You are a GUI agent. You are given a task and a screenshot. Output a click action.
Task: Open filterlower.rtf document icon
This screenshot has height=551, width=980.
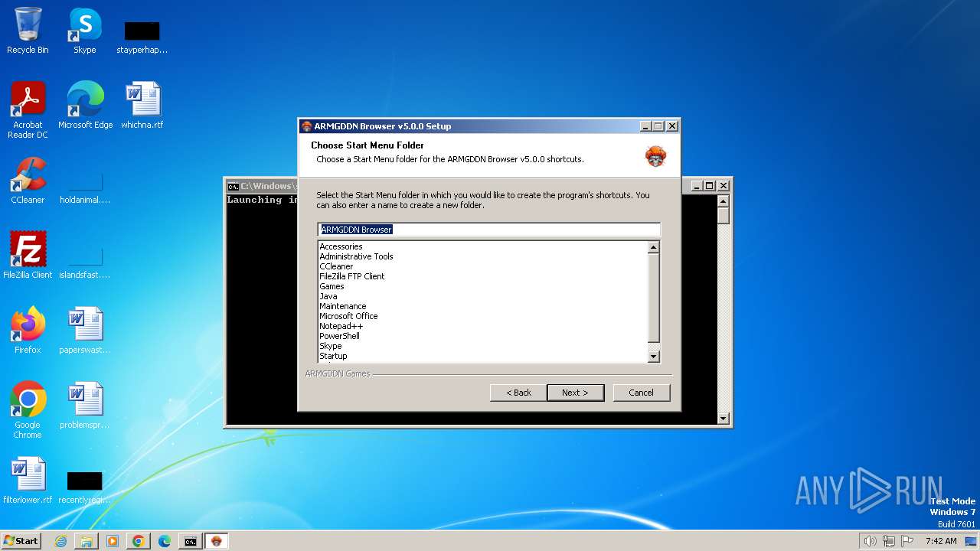[28, 480]
